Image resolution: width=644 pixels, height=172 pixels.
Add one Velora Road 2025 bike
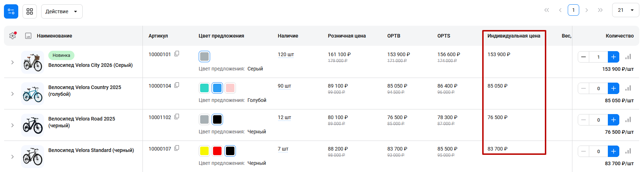tap(613, 120)
